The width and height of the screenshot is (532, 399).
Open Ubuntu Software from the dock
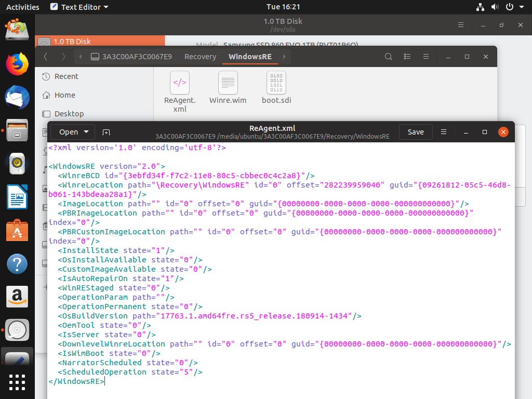tap(17, 230)
